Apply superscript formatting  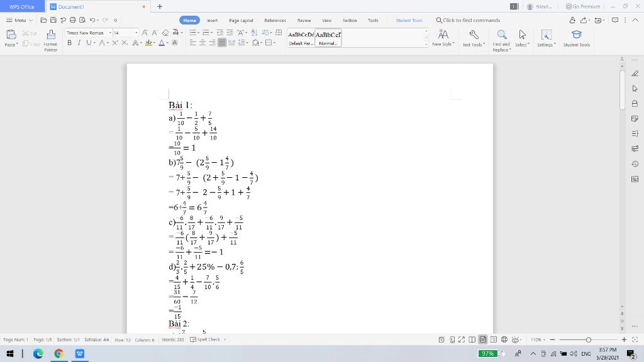coord(116,43)
